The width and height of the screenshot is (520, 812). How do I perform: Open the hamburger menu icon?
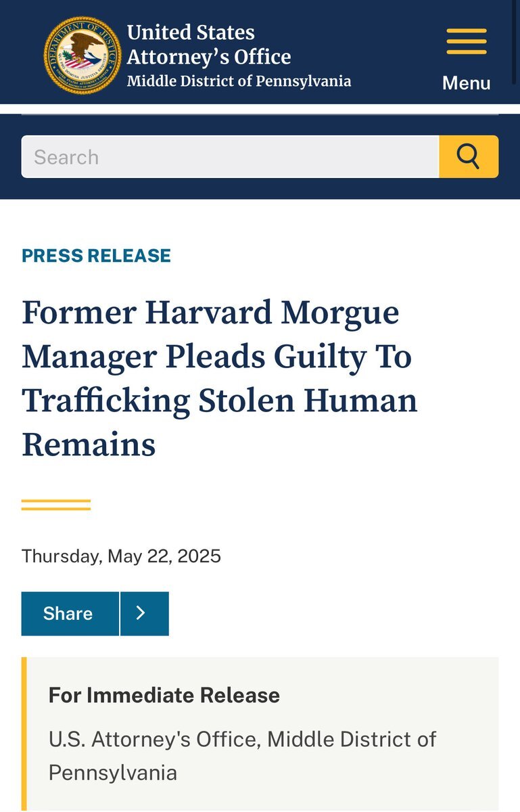466,41
